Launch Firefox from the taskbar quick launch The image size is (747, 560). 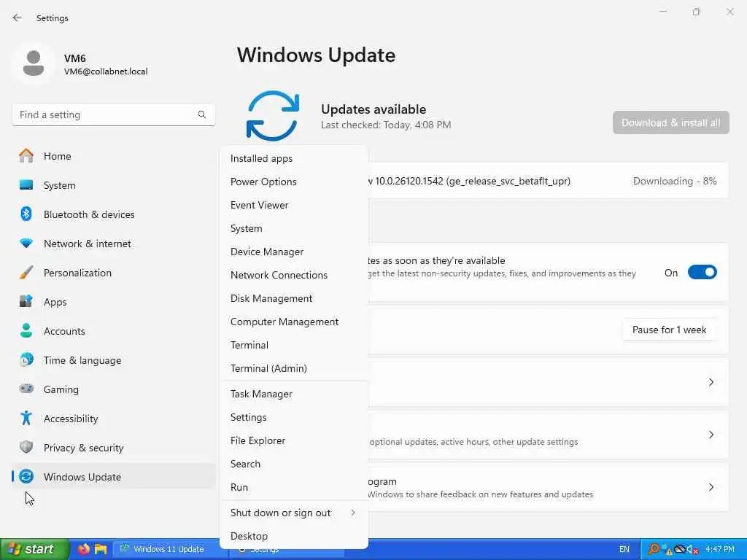pos(84,549)
